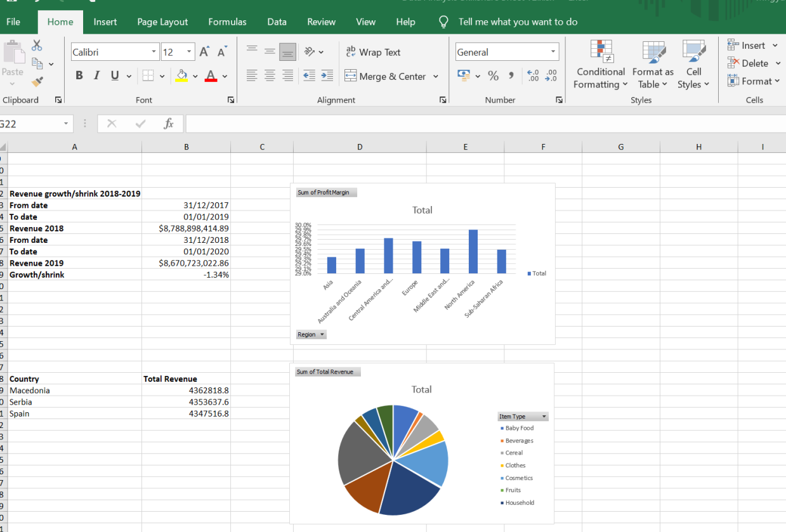Click the Increase Indent icon
The image size is (786, 532).
tap(327, 76)
